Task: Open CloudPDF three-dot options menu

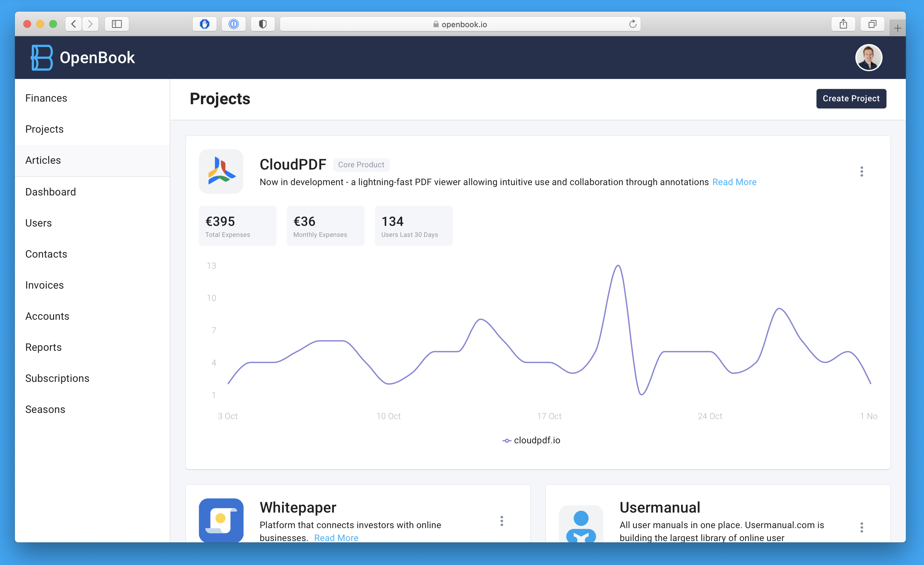Action: pyautogui.click(x=862, y=171)
